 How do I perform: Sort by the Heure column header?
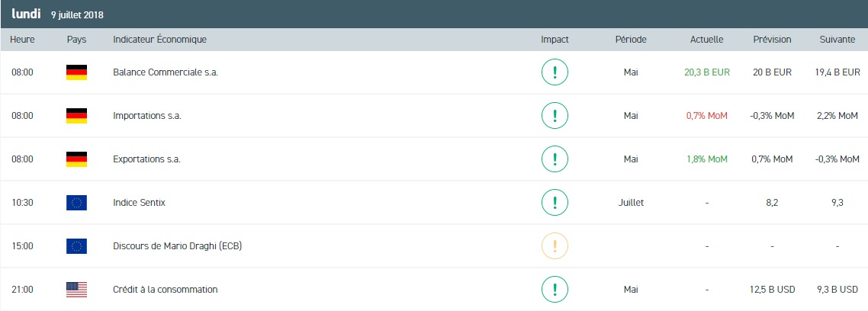21,40
